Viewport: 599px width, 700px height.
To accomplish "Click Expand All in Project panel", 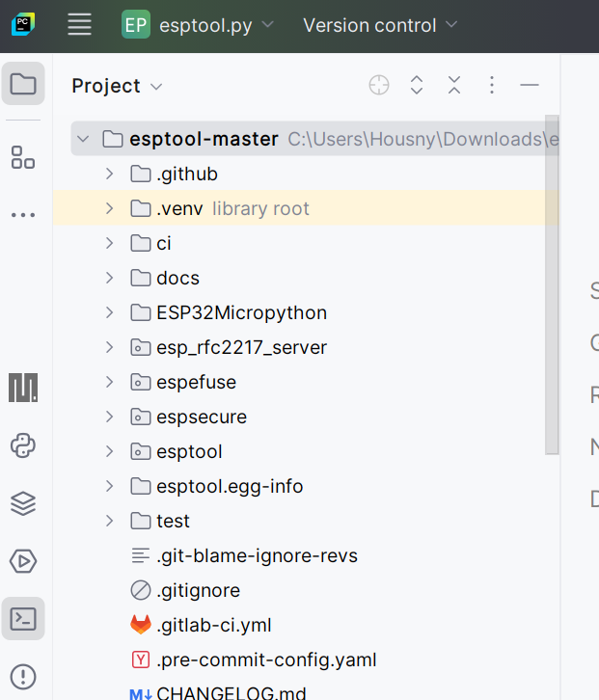I will click(x=417, y=85).
